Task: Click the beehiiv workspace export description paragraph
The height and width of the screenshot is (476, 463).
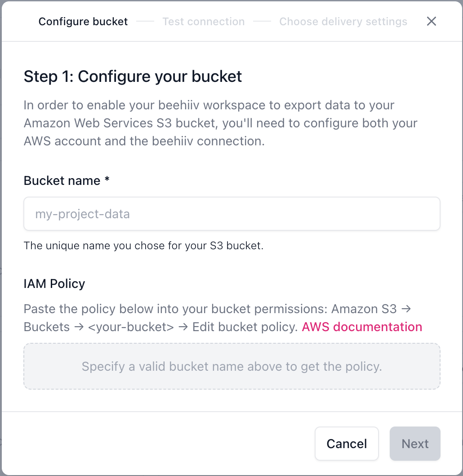Action: (220, 123)
